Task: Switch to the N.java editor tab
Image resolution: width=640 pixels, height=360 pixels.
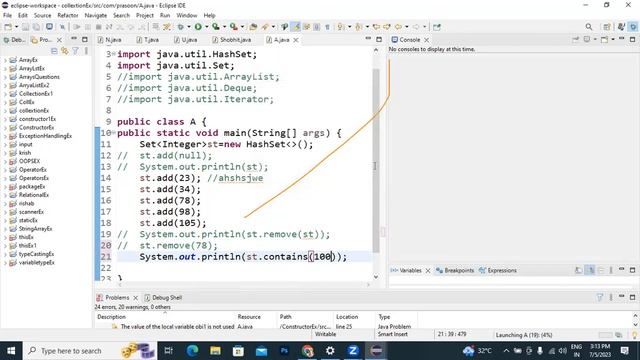Action: (x=109, y=40)
